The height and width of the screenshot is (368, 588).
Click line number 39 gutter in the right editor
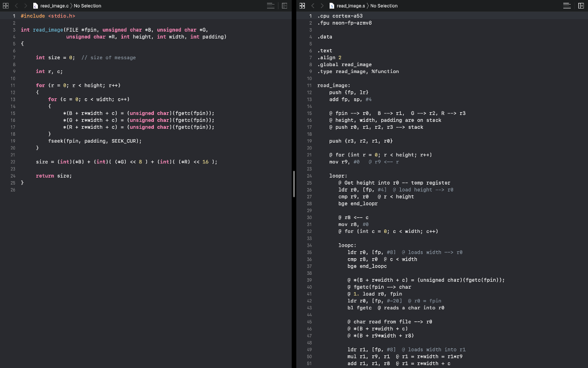(x=309, y=279)
